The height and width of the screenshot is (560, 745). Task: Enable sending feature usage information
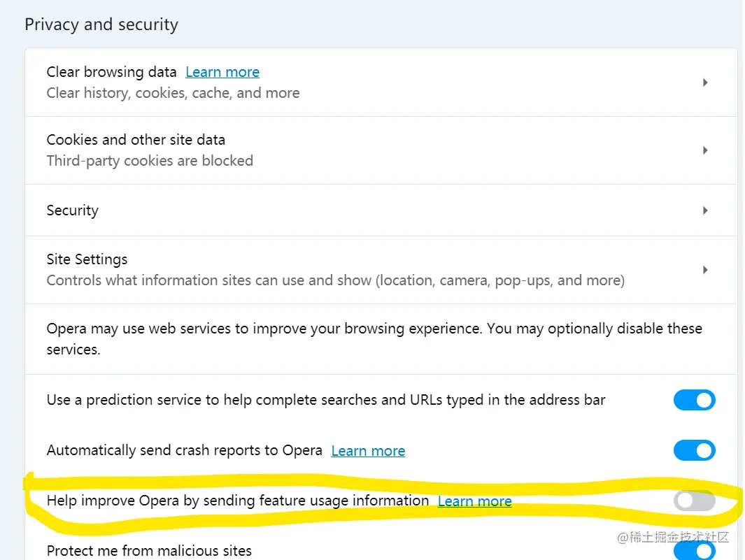(x=694, y=501)
